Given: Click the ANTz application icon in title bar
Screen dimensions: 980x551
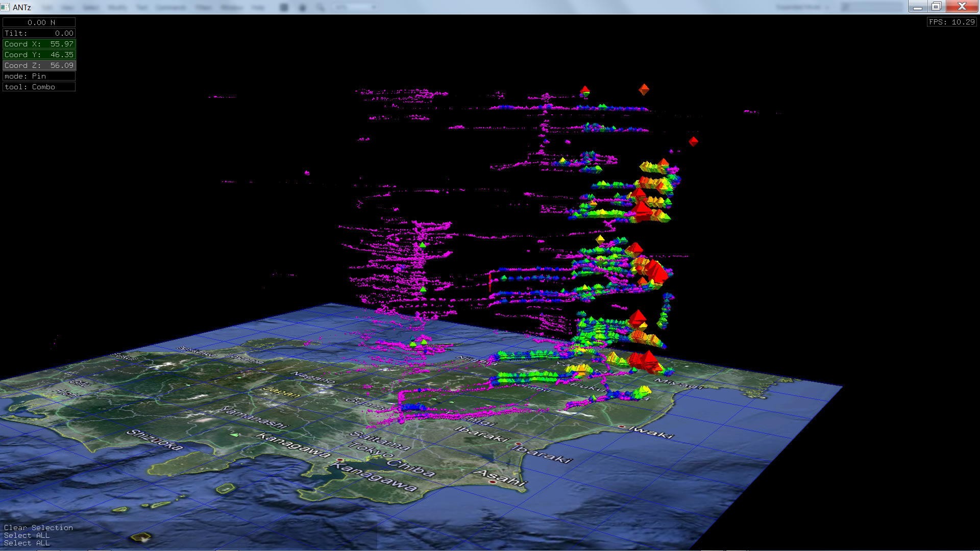Looking at the screenshot, I should (x=6, y=7).
